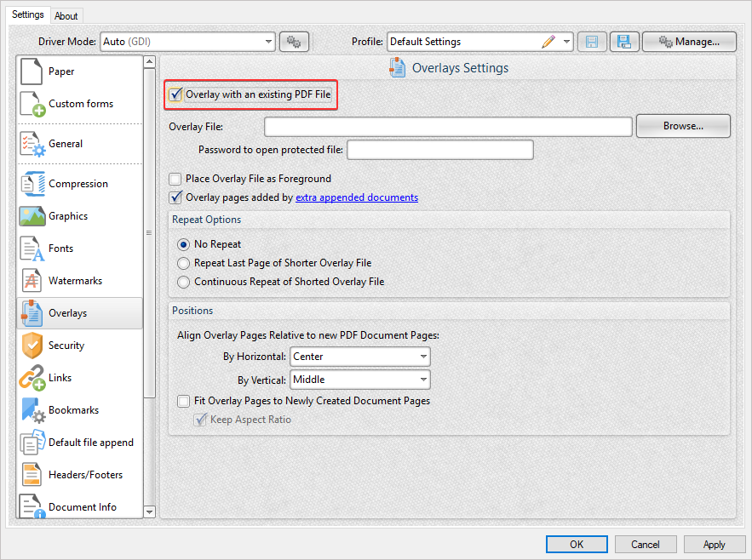The width and height of the screenshot is (752, 560).
Task: Change the By Vertical dropdown to another value
Action: [422, 380]
